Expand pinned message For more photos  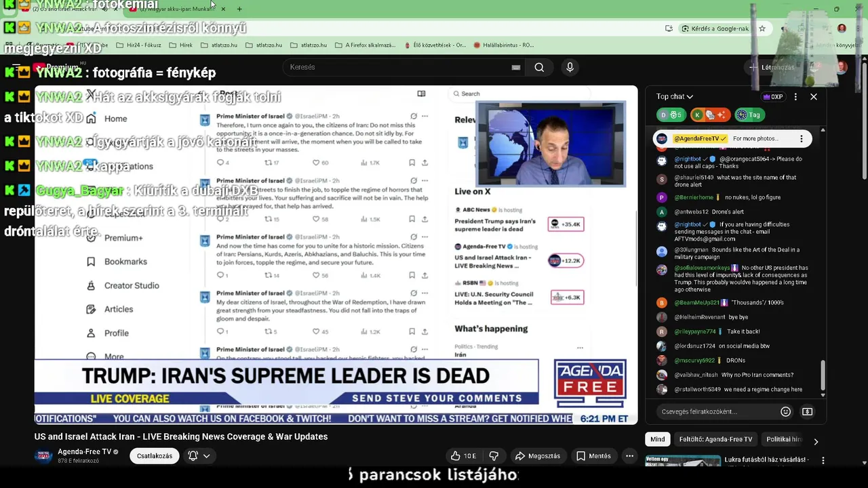point(755,138)
